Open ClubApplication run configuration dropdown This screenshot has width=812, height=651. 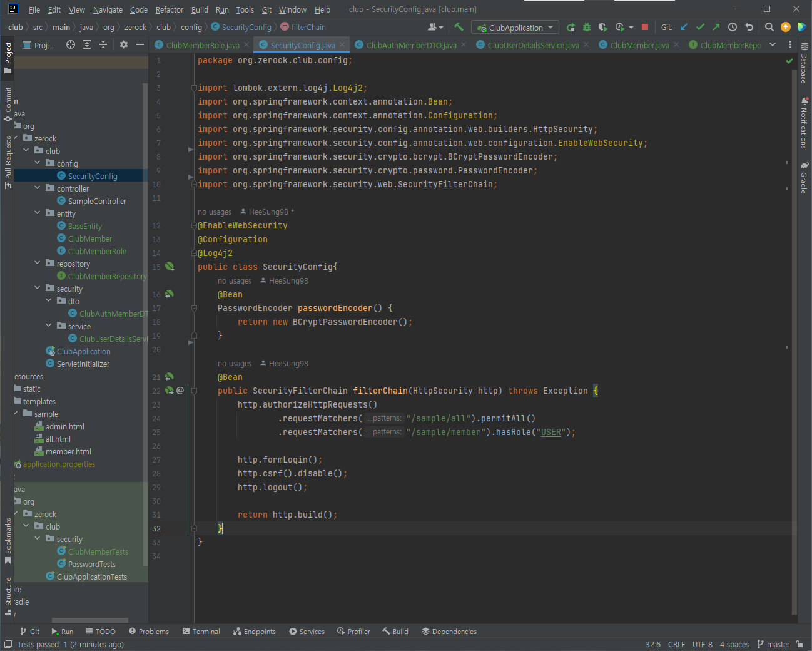click(515, 27)
